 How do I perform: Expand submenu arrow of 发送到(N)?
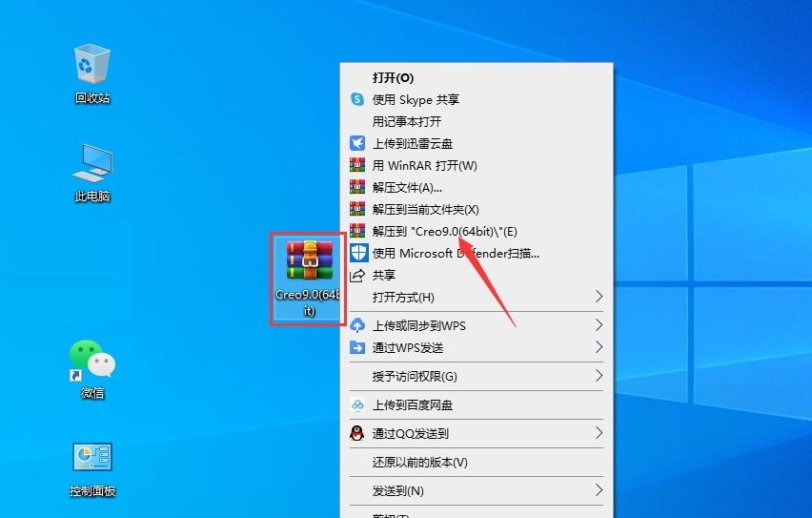tap(599, 490)
